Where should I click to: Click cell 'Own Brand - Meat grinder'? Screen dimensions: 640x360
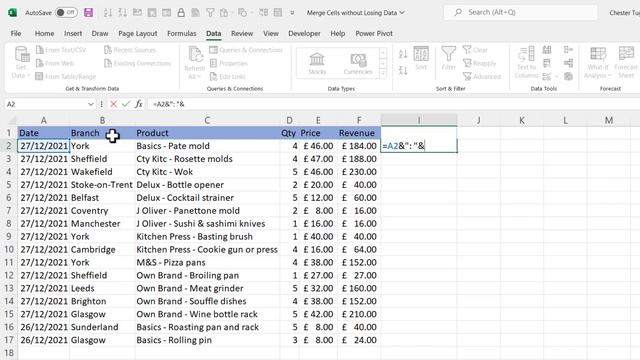(x=207, y=289)
